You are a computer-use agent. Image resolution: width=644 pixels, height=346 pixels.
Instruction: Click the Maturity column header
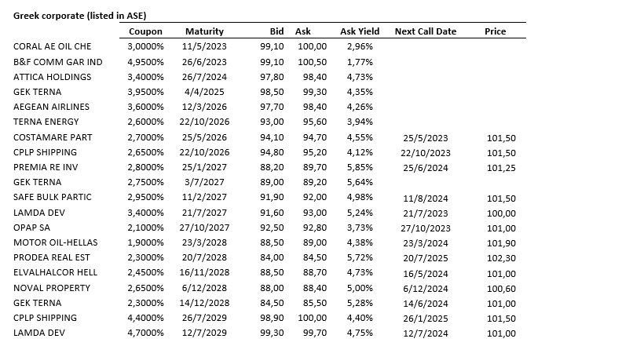coord(204,31)
